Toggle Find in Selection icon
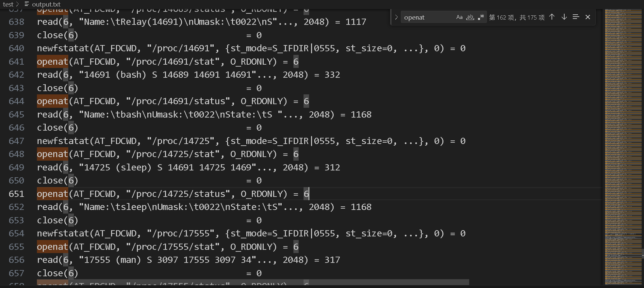Viewport: 644px width, 288px height. coord(576,17)
